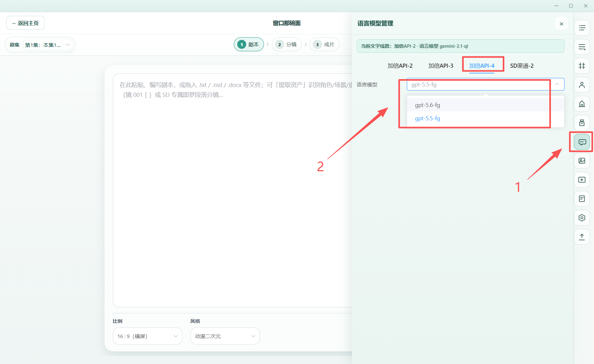The image size is (594, 364).
Task: Collapse the 语言模型 dropdown field
Action: point(485,84)
